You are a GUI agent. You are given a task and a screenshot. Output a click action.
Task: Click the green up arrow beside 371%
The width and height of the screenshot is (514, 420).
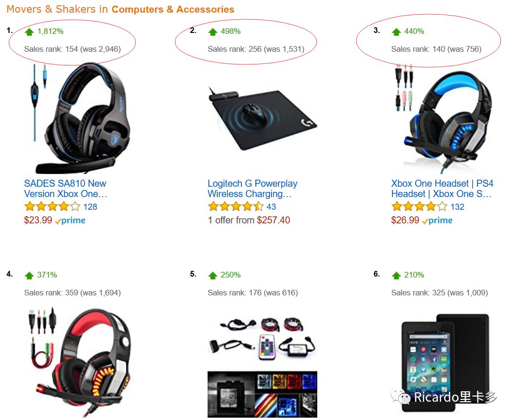pos(29,275)
